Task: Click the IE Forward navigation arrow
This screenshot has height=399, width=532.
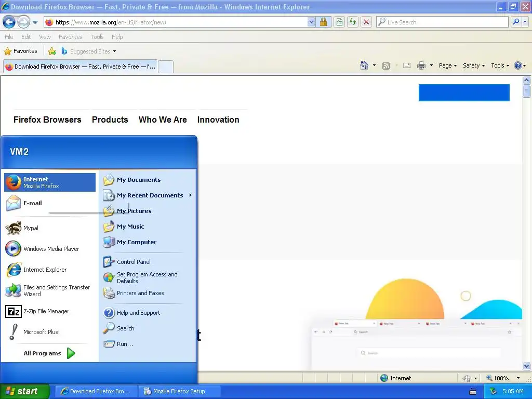Action: (23, 22)
